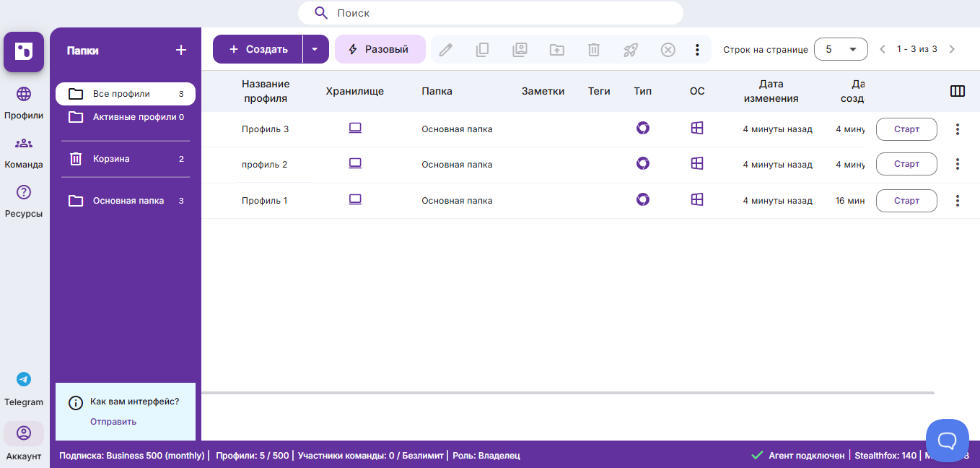Click Отправить feedback link
980x468 pixels.
tap(113, 422)
